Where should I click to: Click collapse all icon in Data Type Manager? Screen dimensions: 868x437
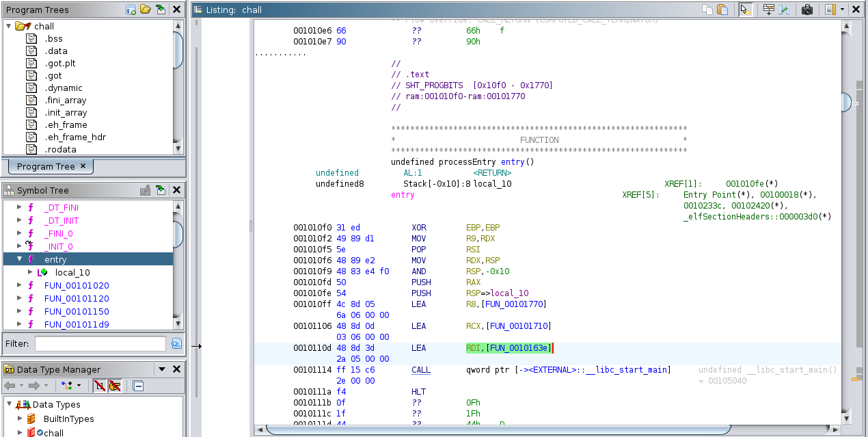click(x=138, y=386)
